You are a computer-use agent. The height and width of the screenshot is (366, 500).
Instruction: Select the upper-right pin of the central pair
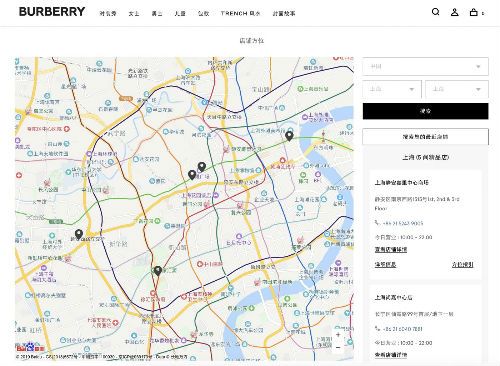pos(202,167)
